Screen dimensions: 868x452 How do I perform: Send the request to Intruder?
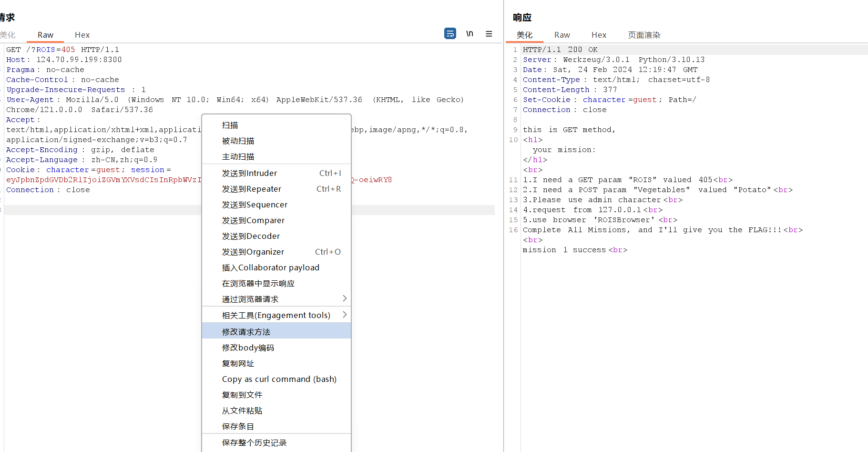(x=249, y=173)
